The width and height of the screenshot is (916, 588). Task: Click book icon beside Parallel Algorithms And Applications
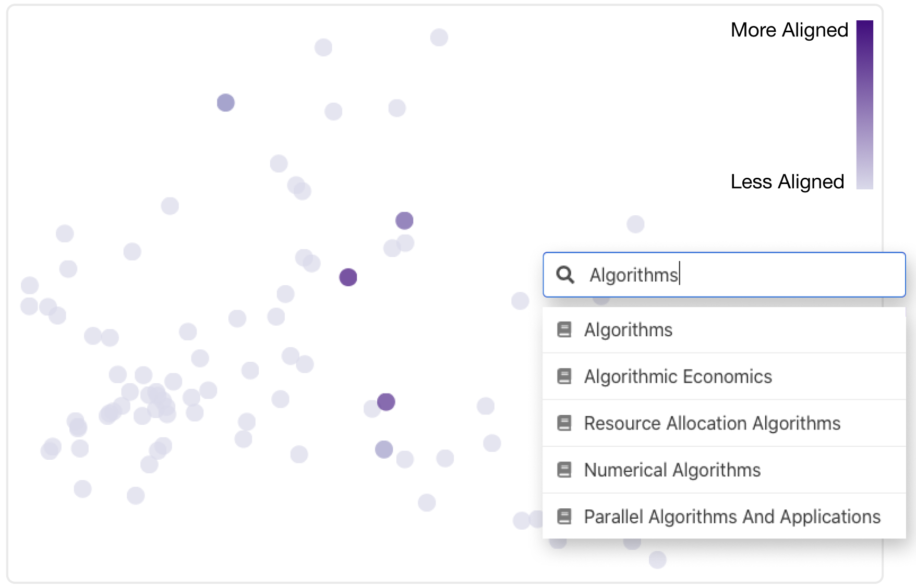(x=564, y=517)
